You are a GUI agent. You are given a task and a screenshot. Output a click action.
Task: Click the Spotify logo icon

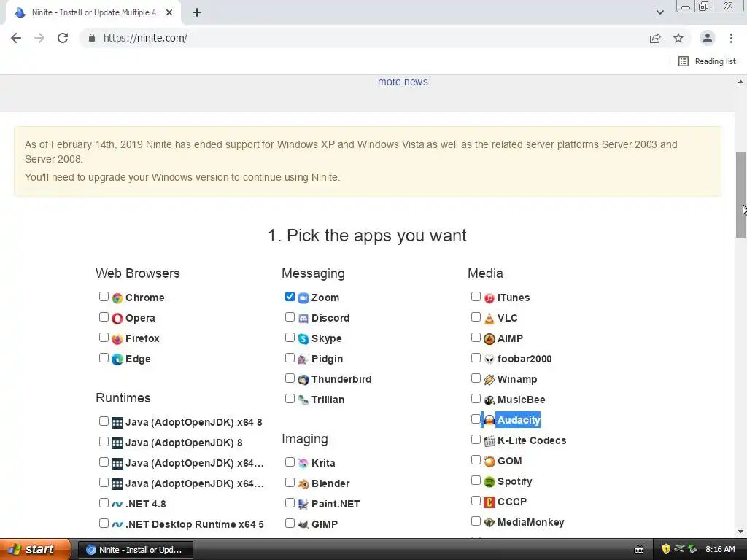pos(489,483)
